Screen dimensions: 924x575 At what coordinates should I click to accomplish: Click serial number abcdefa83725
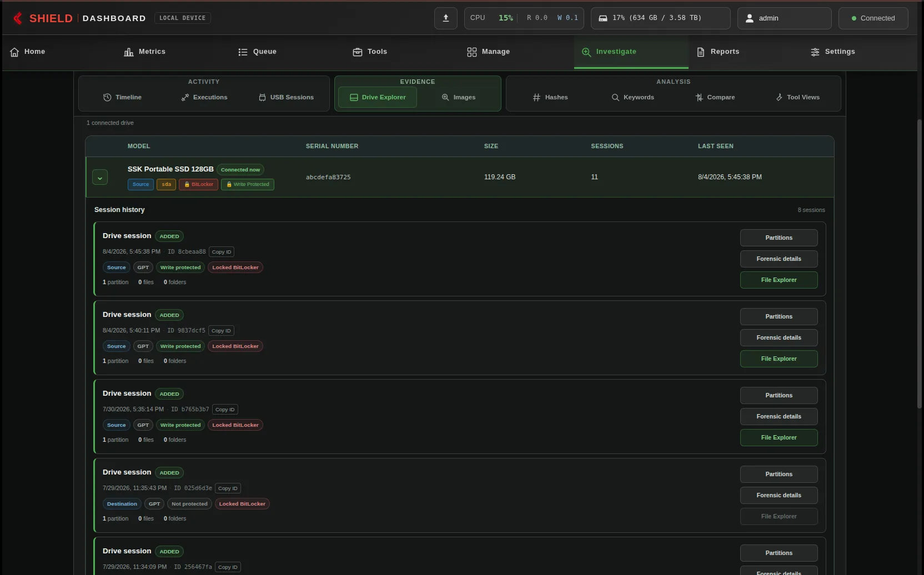coord(328,178)
